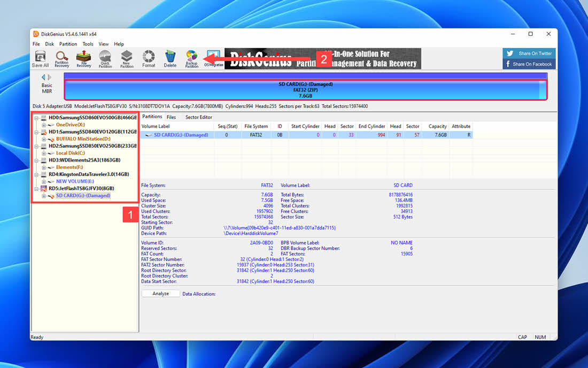588x368 pixels.
Task: Click the Twitter bird icon
Action: 509,53
